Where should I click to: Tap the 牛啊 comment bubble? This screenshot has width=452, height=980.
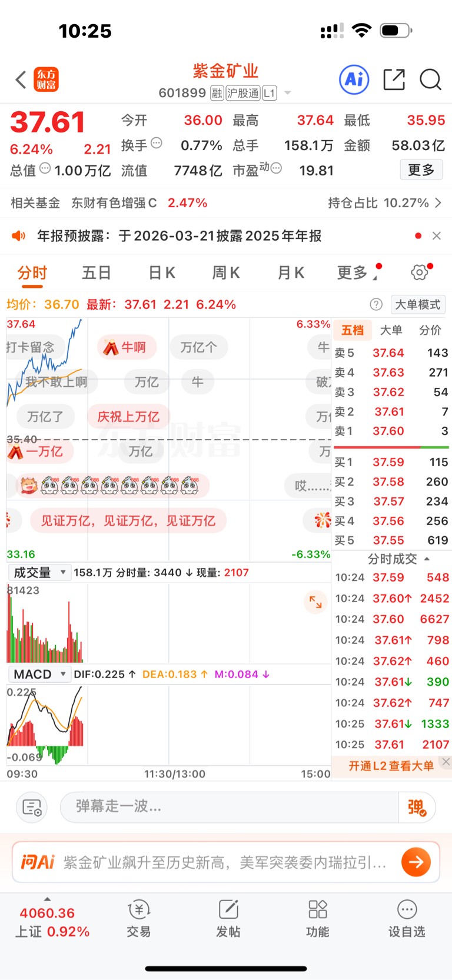tap(127, 347)
